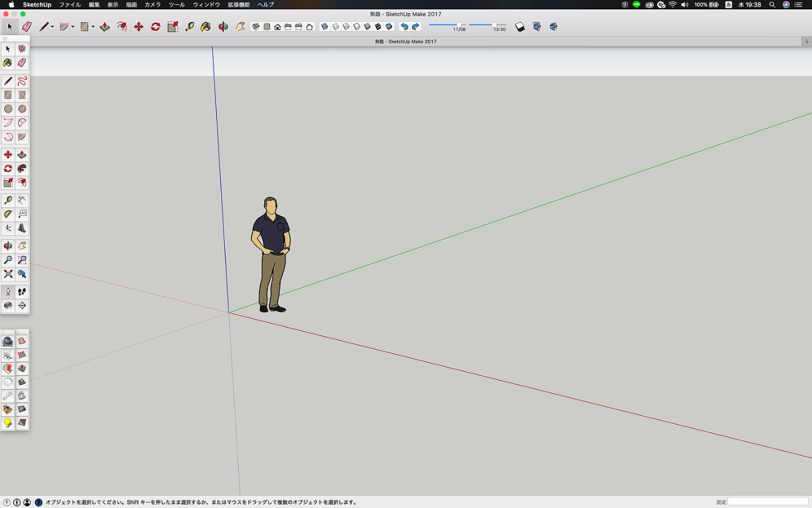
Task: Expand the Shape tool dropdown arrow
Action: coord(93,27)
